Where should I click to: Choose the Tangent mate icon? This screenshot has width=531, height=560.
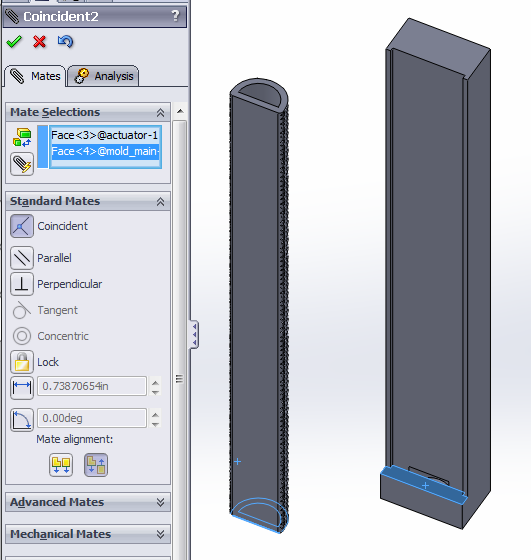[x=22, y=310]
